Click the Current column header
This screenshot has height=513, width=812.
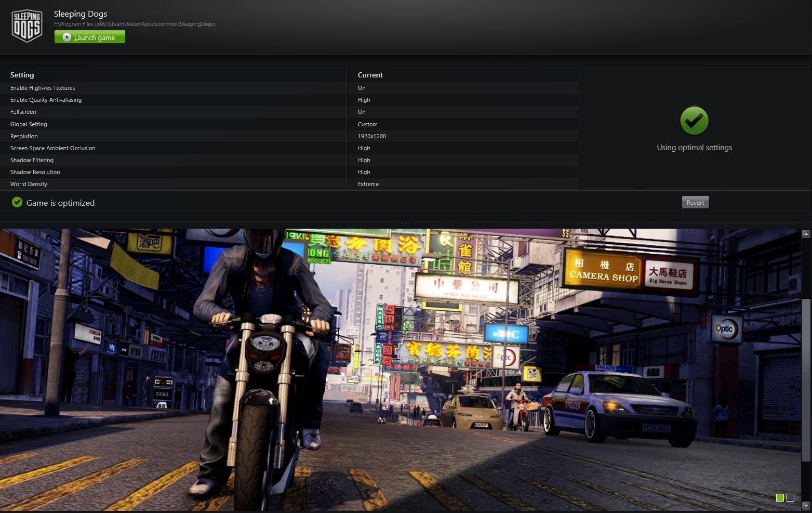pos(370,75)
